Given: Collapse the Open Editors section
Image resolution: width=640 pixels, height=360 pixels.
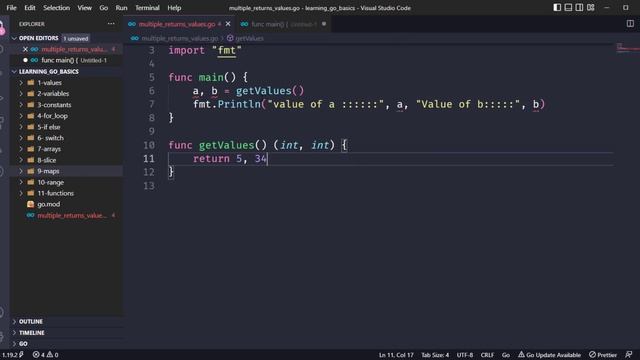Looking at the screenshot, I should point(38,38).
